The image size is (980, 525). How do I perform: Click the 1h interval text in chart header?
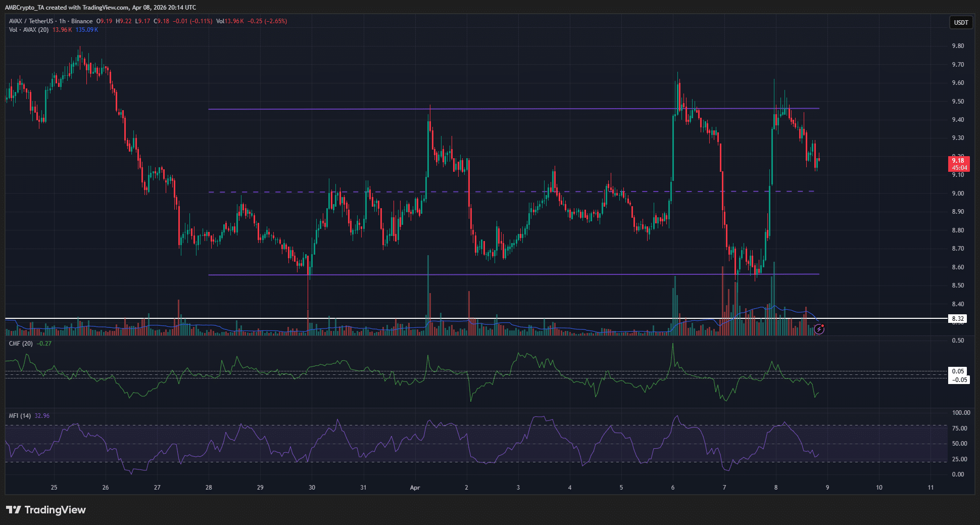62,21
